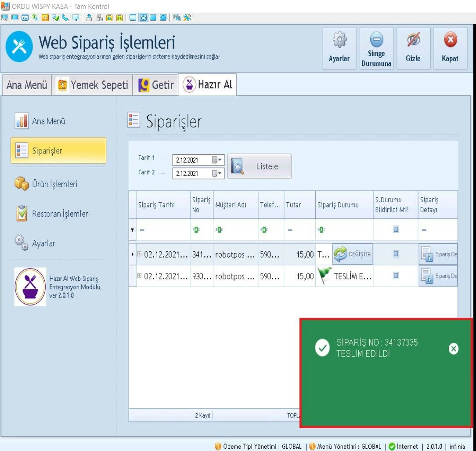Open the Tutar filter operator selector
The width and height of the screenshot is (476, 451).
[x=290, y=230]
